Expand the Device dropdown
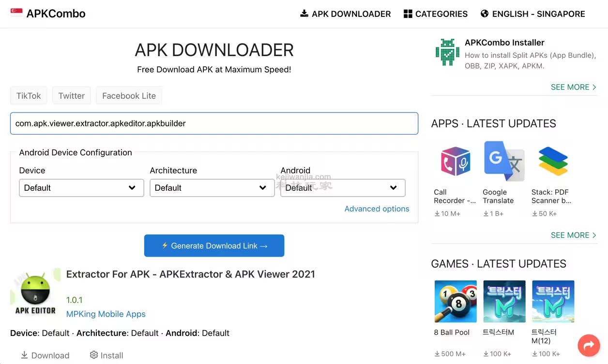Viewport: 608px width, 364px height. pyautogui.click(x=81, y=188)
